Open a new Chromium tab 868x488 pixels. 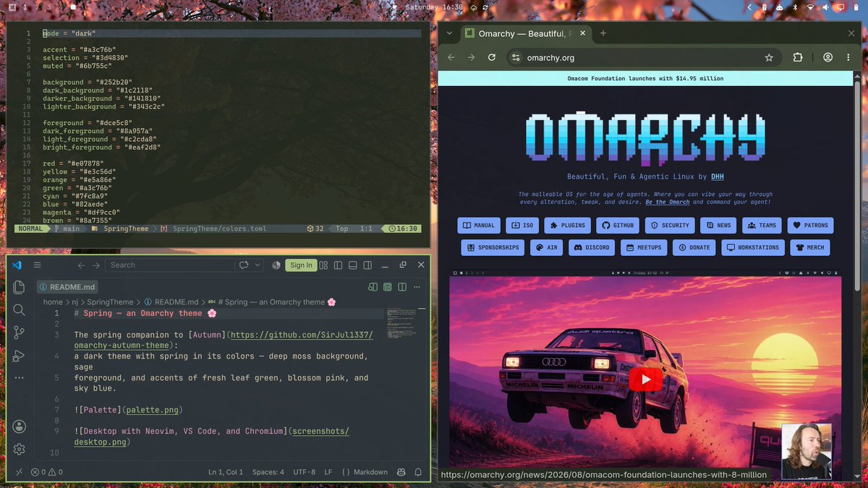603,33
